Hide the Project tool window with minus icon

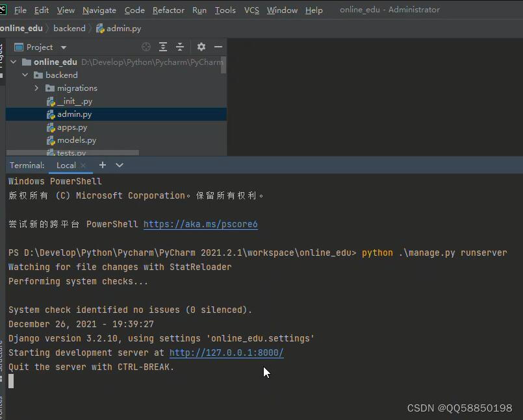point(217,47)
